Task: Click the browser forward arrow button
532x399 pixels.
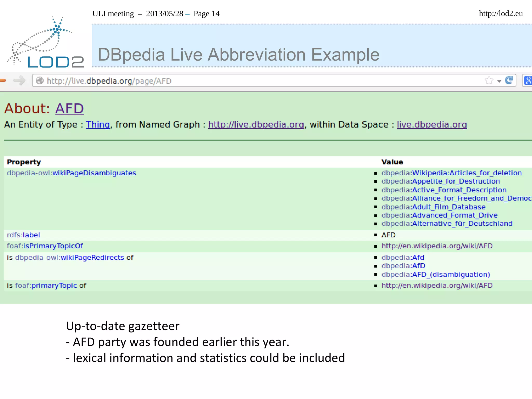Action: point(19,81)
